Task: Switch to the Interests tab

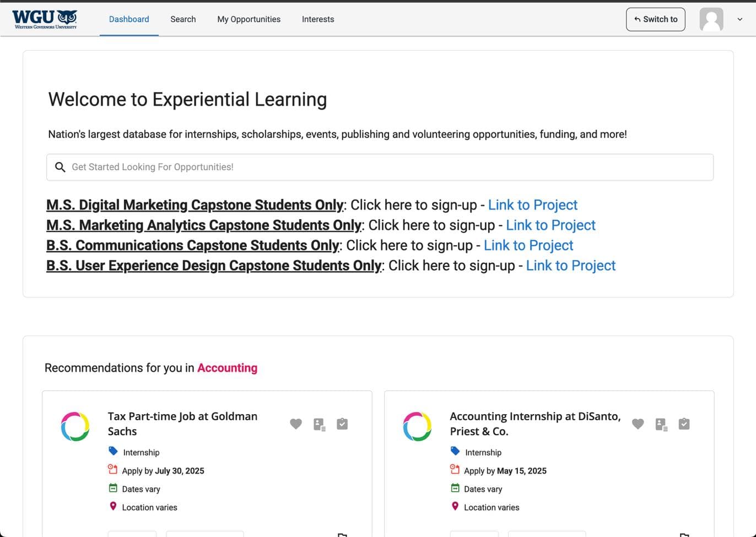Action: tap(318, 19)
